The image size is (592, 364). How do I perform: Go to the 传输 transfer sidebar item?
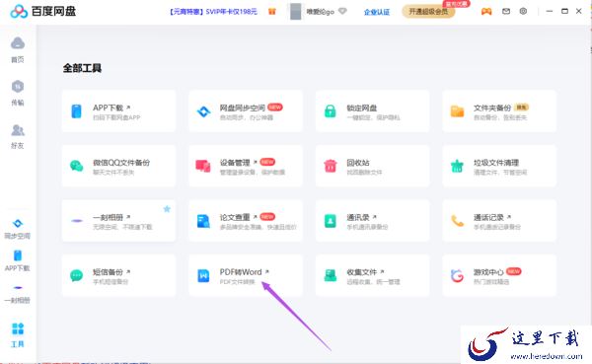18,93
